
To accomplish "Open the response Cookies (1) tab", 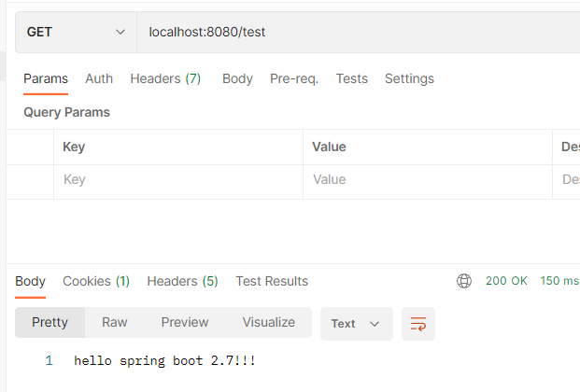I will (95, 281).
